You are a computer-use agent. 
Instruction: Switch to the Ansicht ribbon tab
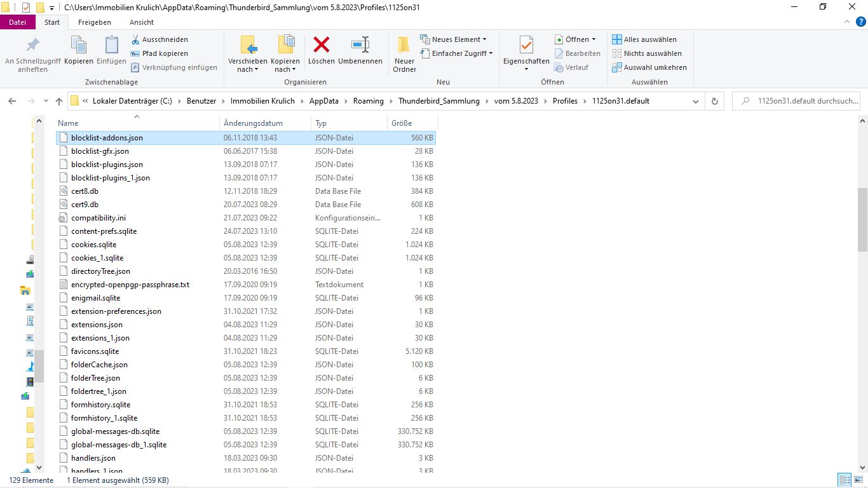coord(142,22)
